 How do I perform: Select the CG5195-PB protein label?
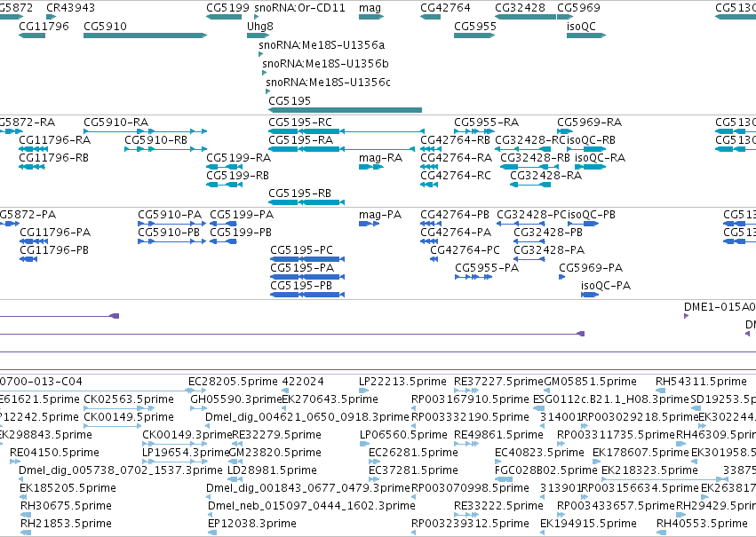pyautogui.click(x=301, y=286)
